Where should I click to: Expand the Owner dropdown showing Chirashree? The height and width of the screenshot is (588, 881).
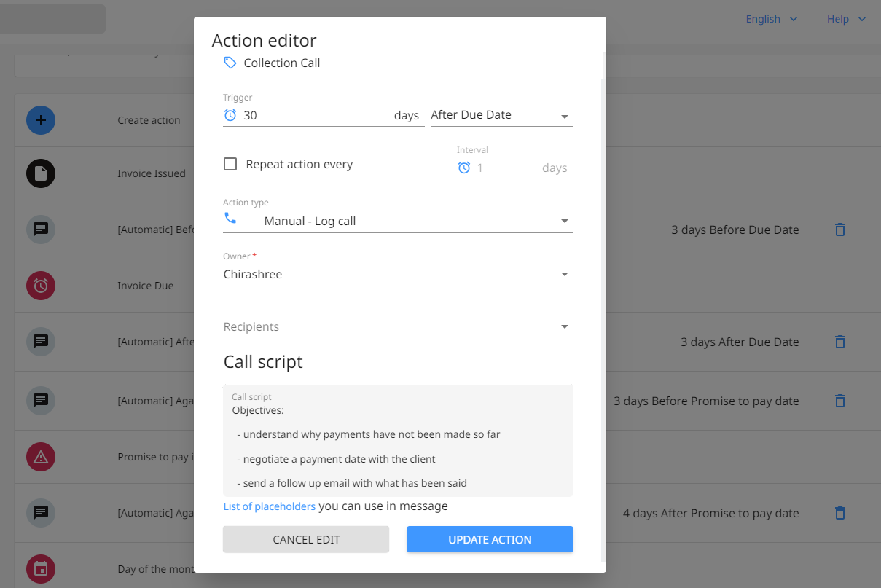click(x=398, y=275)
